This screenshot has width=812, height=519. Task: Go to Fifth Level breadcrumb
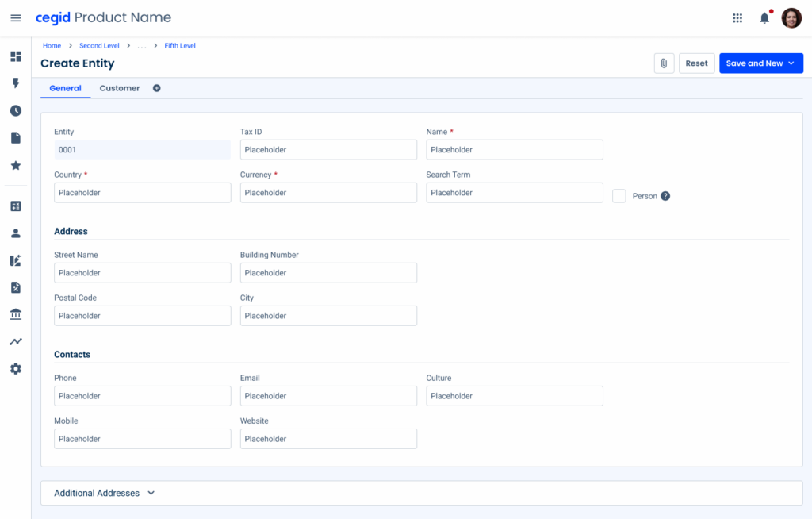[x=180, y=45]
